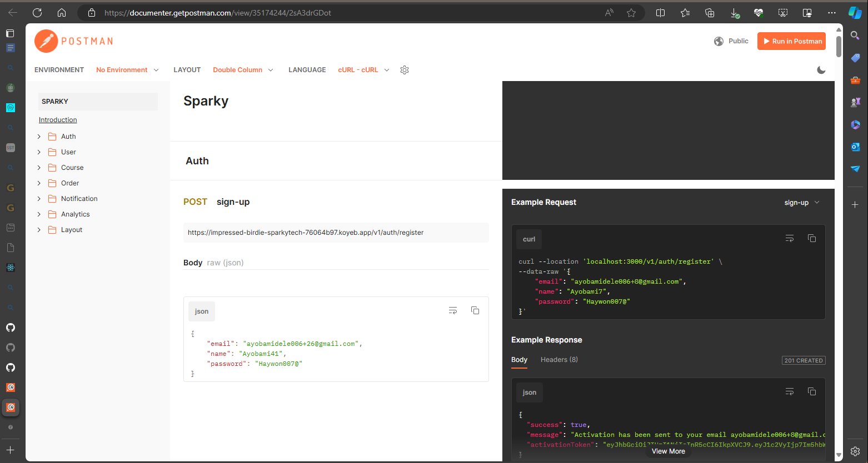Open browser downloads icon
The image size is (868, 463).
pos(734,13)
